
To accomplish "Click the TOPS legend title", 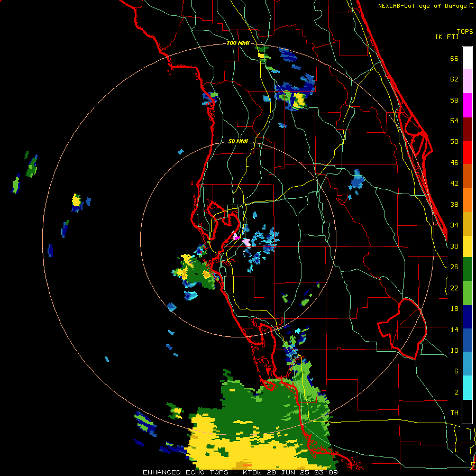I will pos(465,32).
